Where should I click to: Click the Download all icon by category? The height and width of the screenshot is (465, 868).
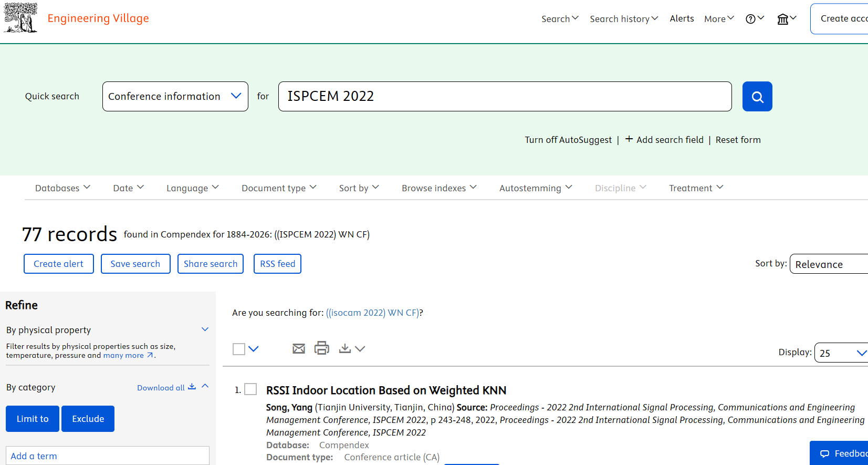tap(192, 387)
